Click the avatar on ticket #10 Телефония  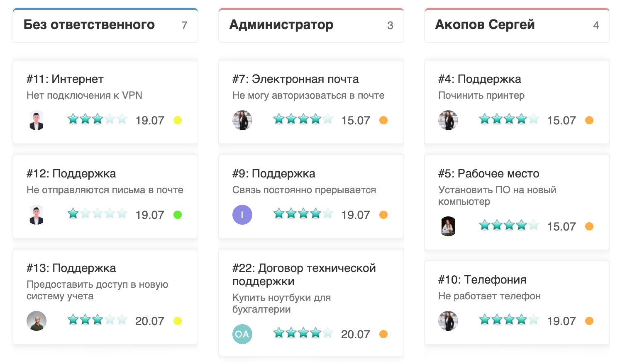click(448, 321)
